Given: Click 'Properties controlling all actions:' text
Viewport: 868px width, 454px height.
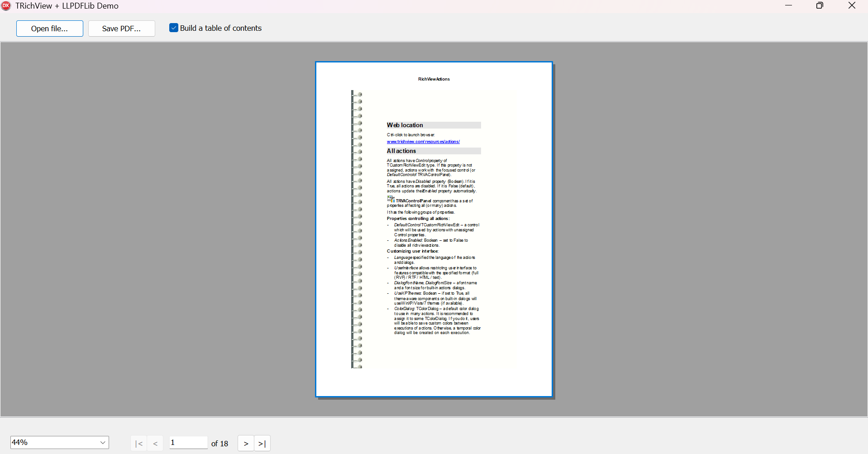Looking at the screenshot, I should point(418,219).
